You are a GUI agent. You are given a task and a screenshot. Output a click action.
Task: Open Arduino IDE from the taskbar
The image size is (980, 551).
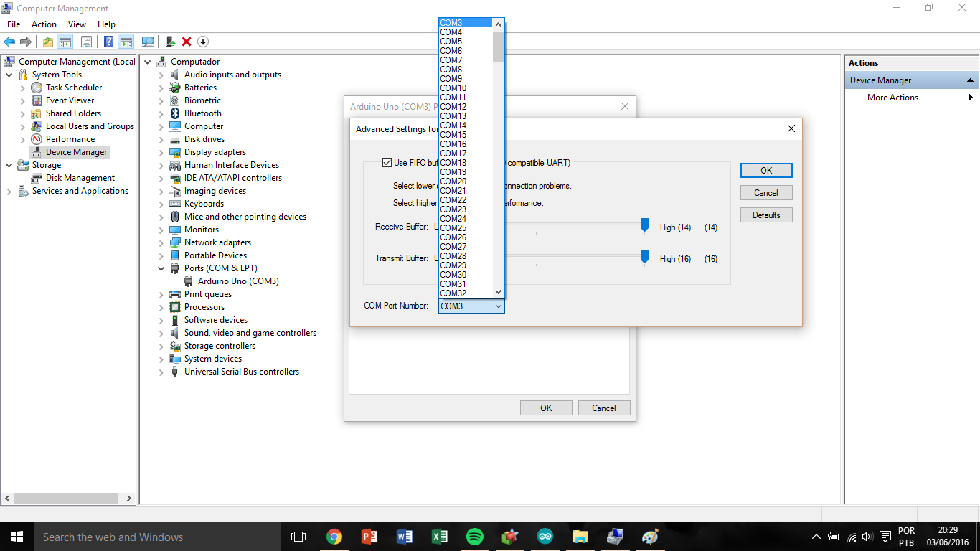point(545,537)
